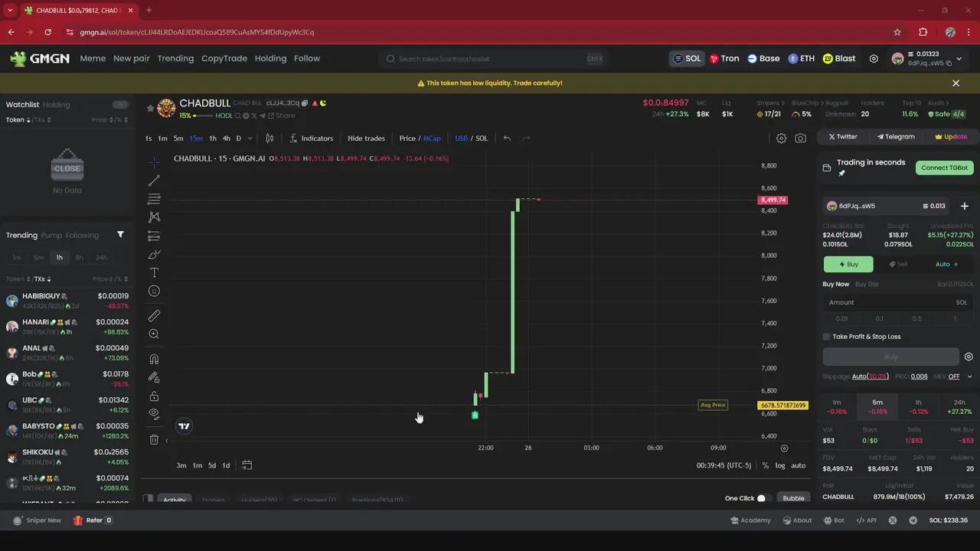Click the ruler measure tool
The height and width of the screenshot is (551, 980).
pyautogui.click(x=154, y=315)
